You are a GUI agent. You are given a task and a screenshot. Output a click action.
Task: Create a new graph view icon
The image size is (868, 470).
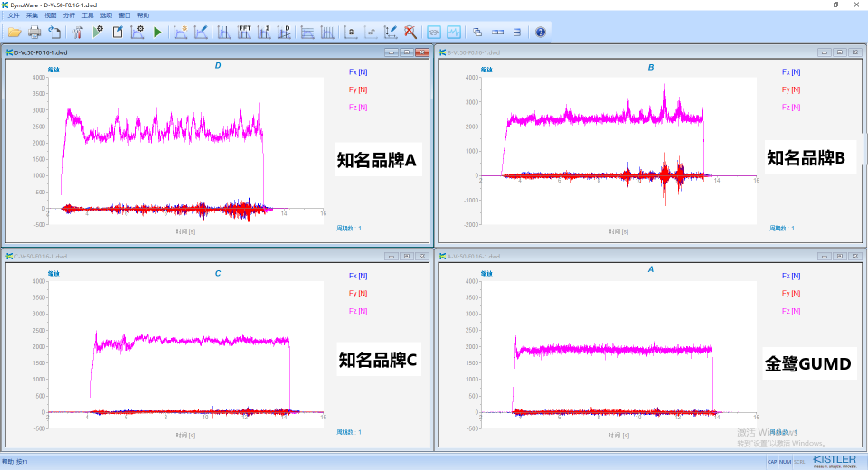pos(181,33)
